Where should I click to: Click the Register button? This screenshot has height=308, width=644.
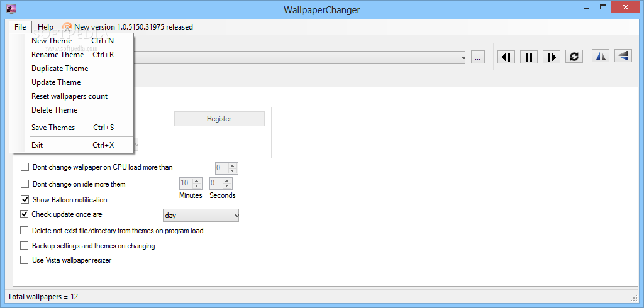coord(219,119)
